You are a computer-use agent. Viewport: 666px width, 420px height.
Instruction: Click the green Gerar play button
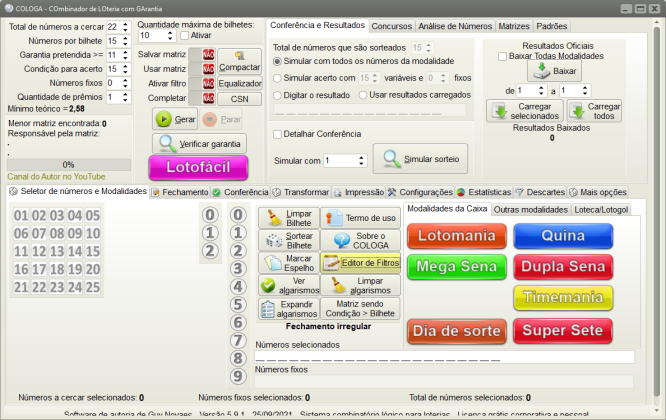coord(175,119)
